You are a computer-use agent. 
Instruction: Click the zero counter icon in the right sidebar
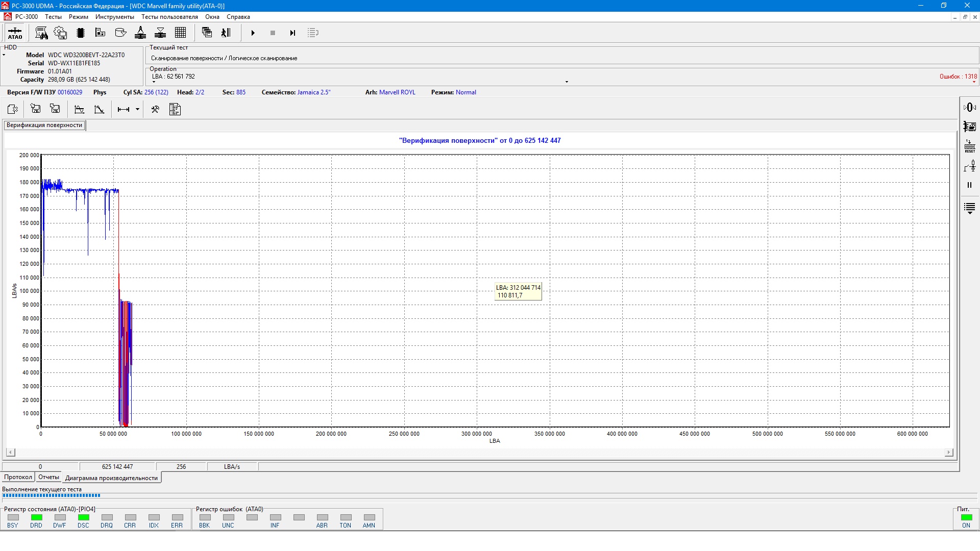pyautogui.click(x=969, y=107)
